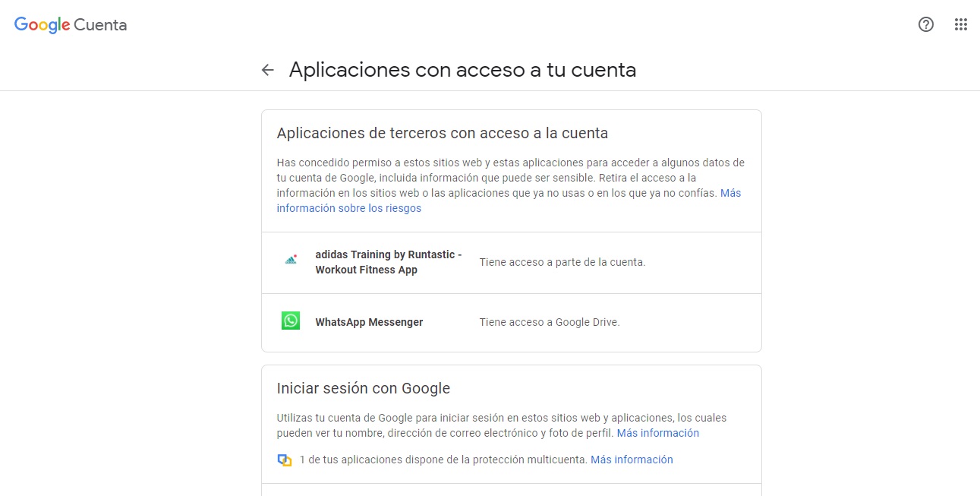Click 'Aplicaciones de terceros con acceso' heading
The width and height of the screenshot is (980, 496).
443,133
